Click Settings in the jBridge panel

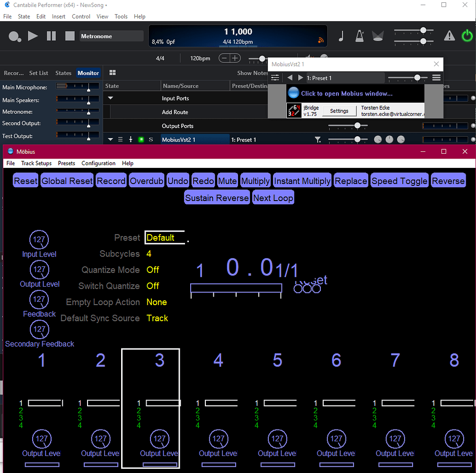[x=340, y=111]
